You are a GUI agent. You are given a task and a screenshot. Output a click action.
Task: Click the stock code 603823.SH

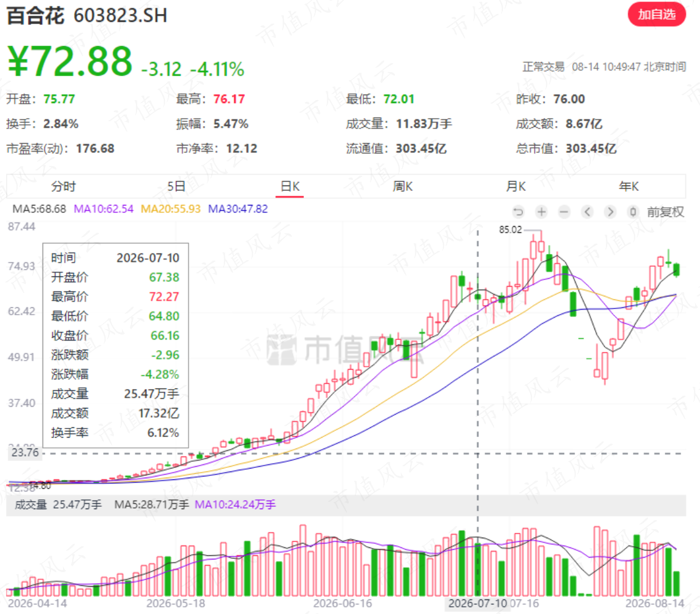[121, 16]
